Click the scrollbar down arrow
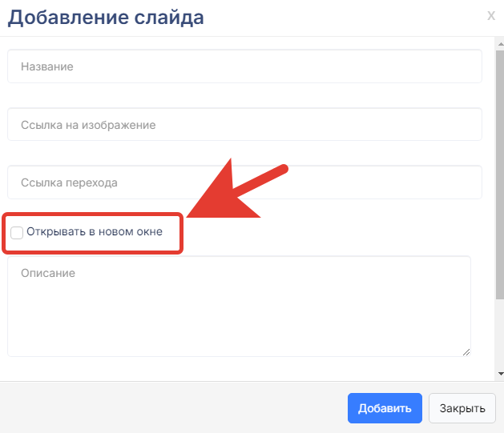This screenshot has height=433, width=504. click(501, 373)
